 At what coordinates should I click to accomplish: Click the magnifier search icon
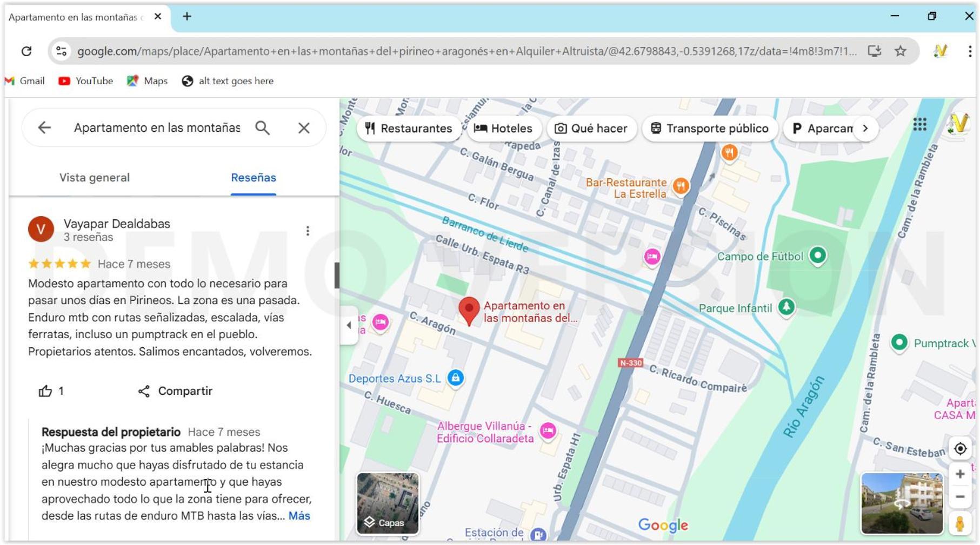[263, 128]
